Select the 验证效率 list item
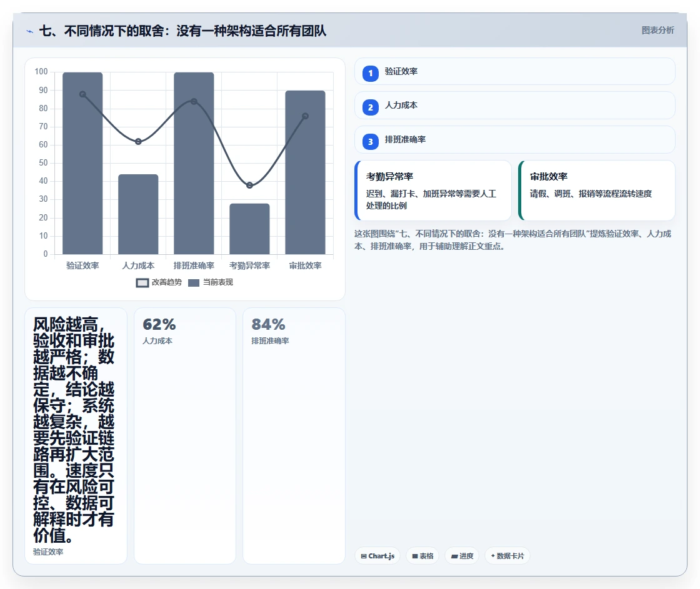The width and height of the screenshot is (700, 589). (x=515, y=71)
